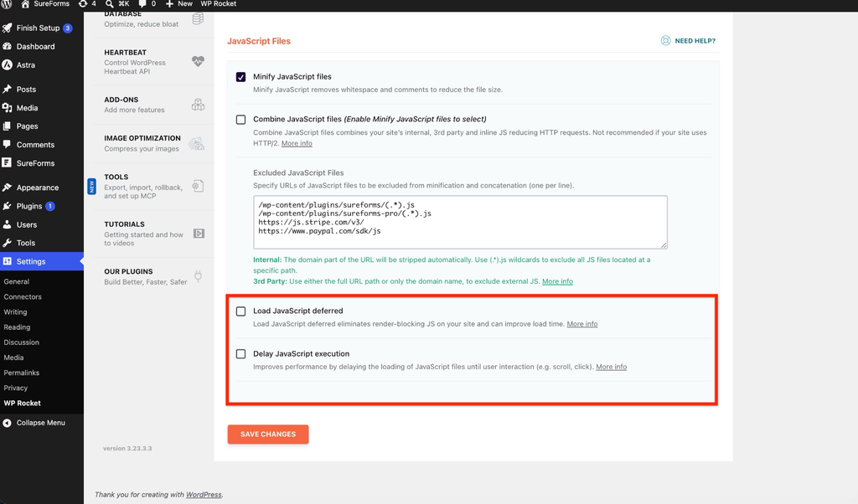858x504 pixels.
Task: Click the version 3.23.3.3 text
Action: pyautogui.click(x=127, y=448)
